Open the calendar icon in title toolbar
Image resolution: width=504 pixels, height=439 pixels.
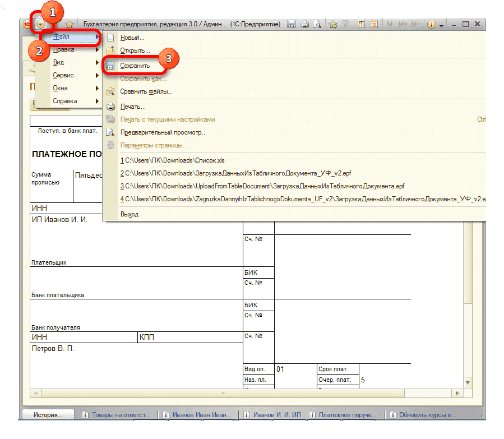tap(374, 24)
